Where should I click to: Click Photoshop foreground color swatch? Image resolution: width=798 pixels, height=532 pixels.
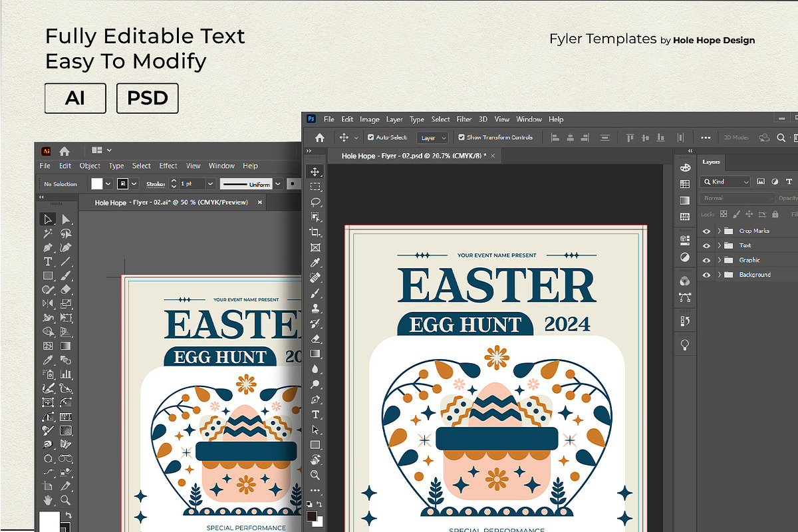click(x=312, y=516)
